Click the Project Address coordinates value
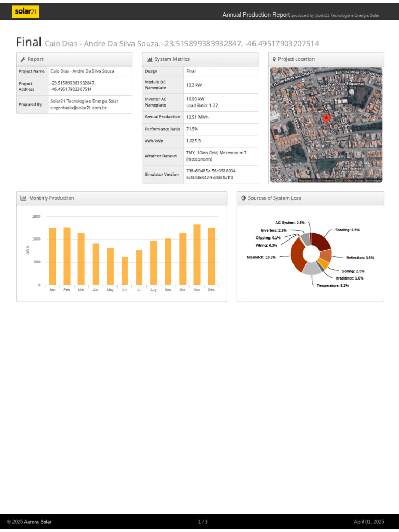 [x=73, y=86]
